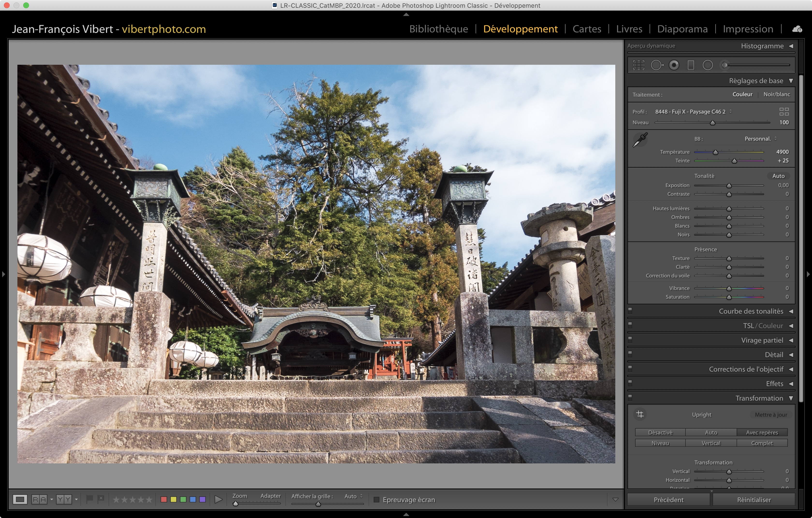Enable the Epreuvage écran checkbox
The height and width of the screenshot is (518, 812).
(377, 499)
